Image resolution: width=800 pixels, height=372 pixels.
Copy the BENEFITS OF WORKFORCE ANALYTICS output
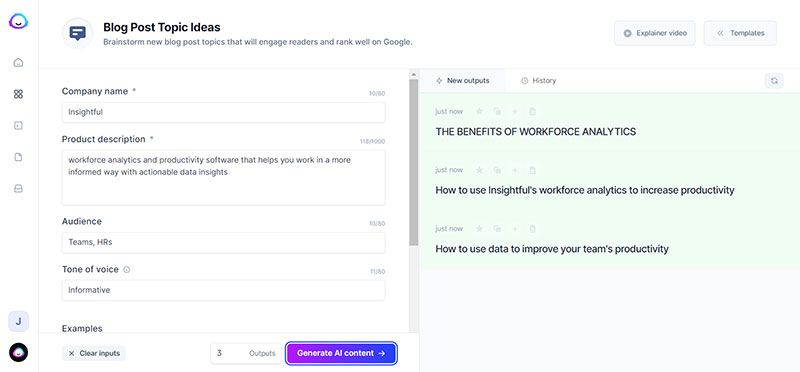point(497,111)
